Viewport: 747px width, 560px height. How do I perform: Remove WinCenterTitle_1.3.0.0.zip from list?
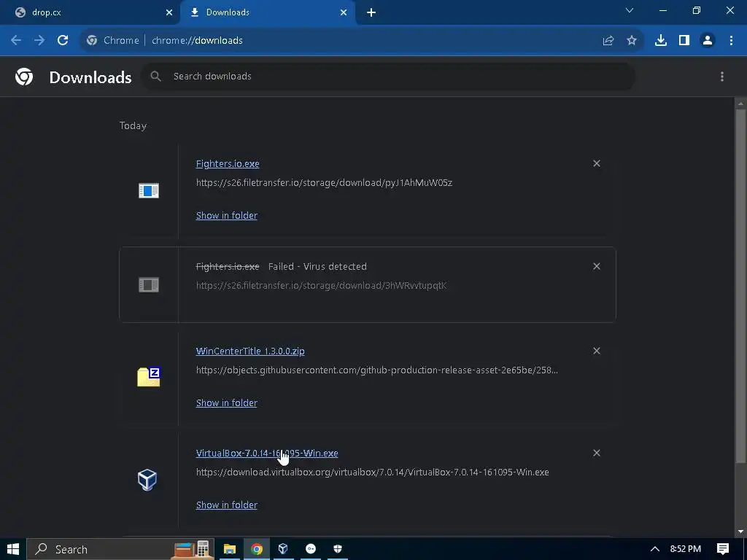(597, 351)
